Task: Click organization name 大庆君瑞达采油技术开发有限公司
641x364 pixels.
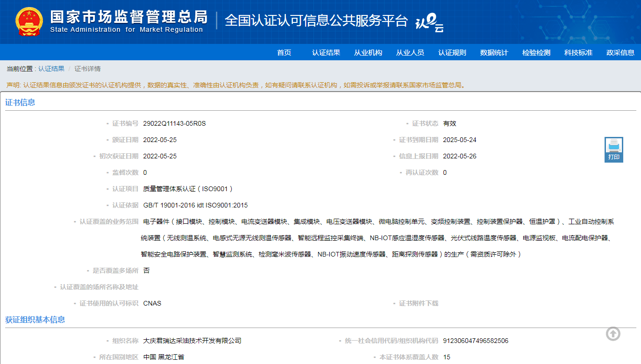Action: pos(192,341)
